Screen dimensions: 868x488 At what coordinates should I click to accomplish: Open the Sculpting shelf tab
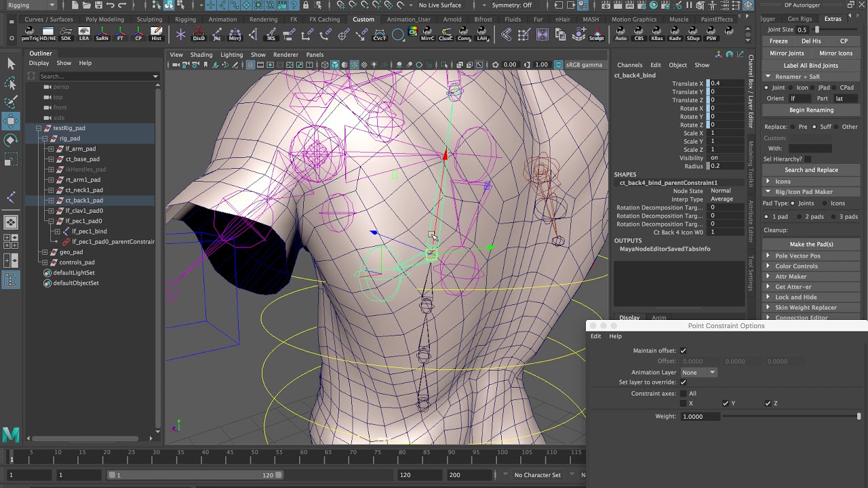click(149, 20)
